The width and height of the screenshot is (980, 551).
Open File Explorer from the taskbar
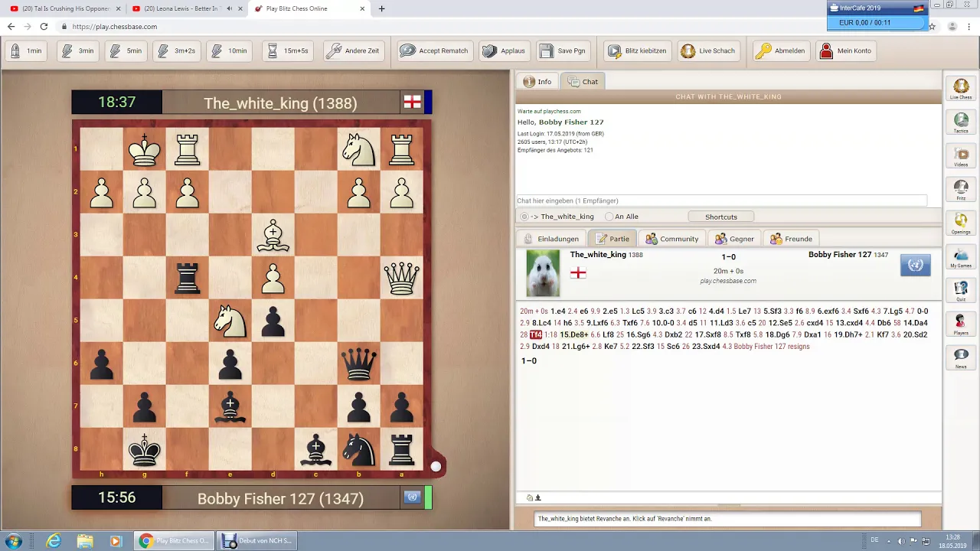click(84, 541)
